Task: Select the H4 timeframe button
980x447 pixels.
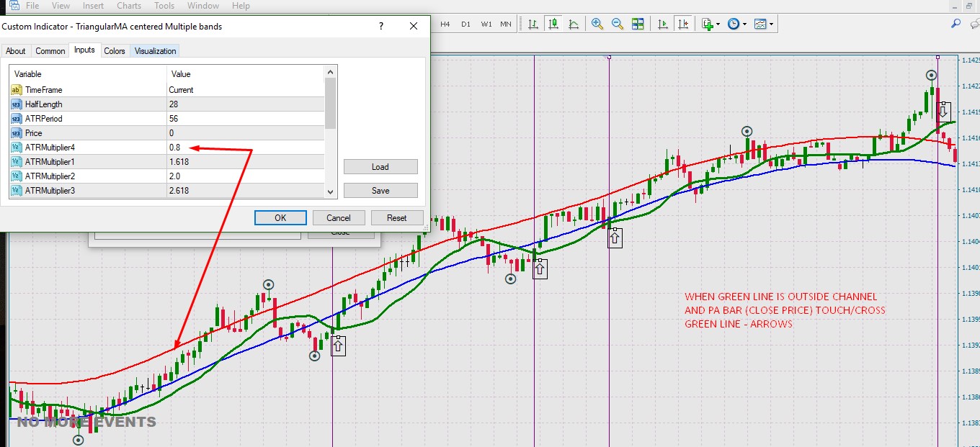Action: [445, 24]
